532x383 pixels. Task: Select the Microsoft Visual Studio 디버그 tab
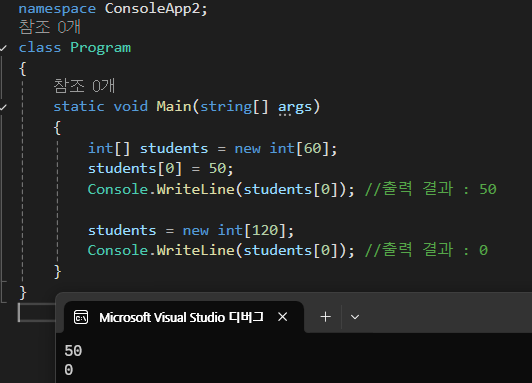[184, 317]
